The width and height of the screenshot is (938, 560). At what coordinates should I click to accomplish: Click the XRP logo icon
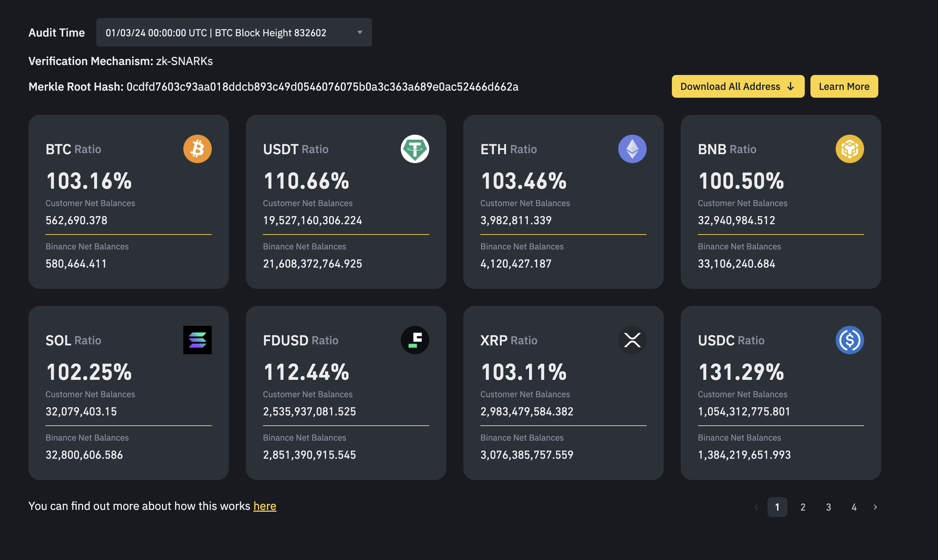pos(632,340)
